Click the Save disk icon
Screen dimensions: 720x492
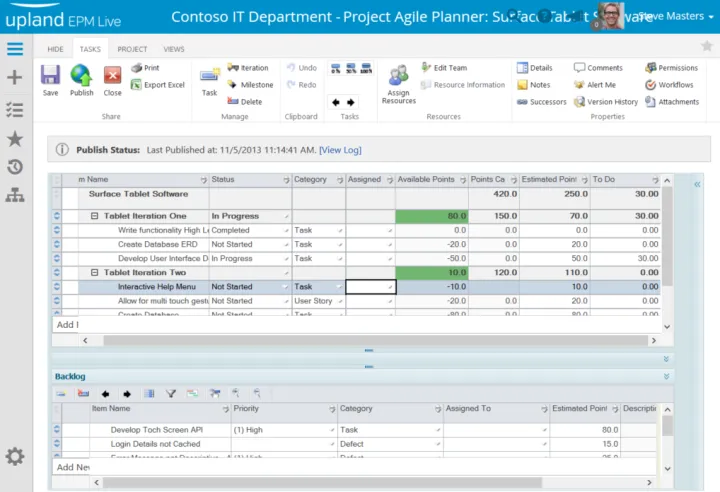click(x=51, y=75)
